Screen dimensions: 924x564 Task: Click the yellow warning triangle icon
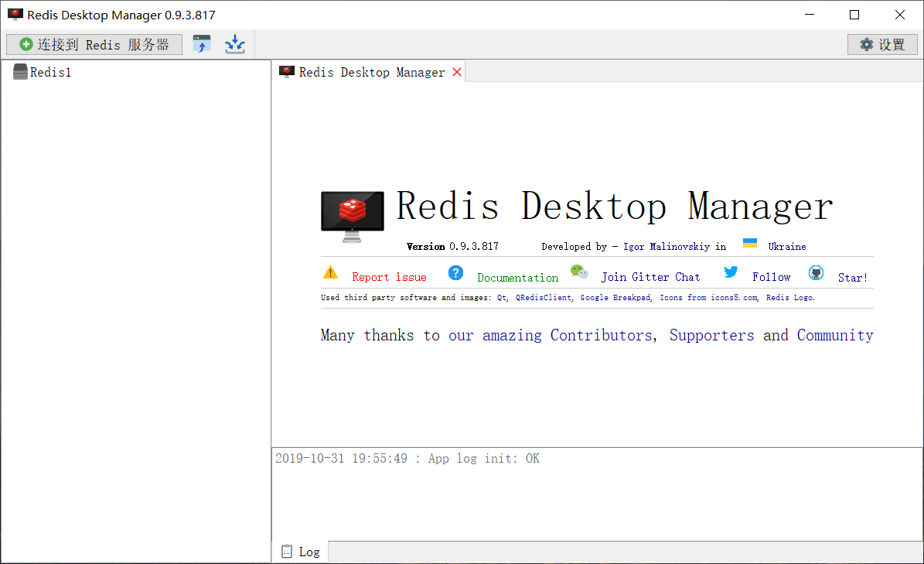[331, 272]
